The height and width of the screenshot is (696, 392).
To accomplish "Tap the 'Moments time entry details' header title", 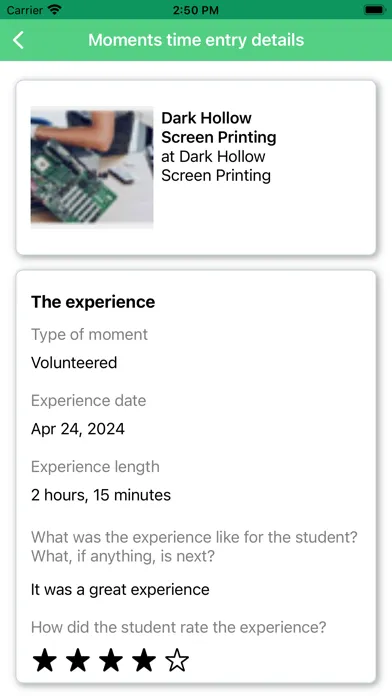I will 196,40.
